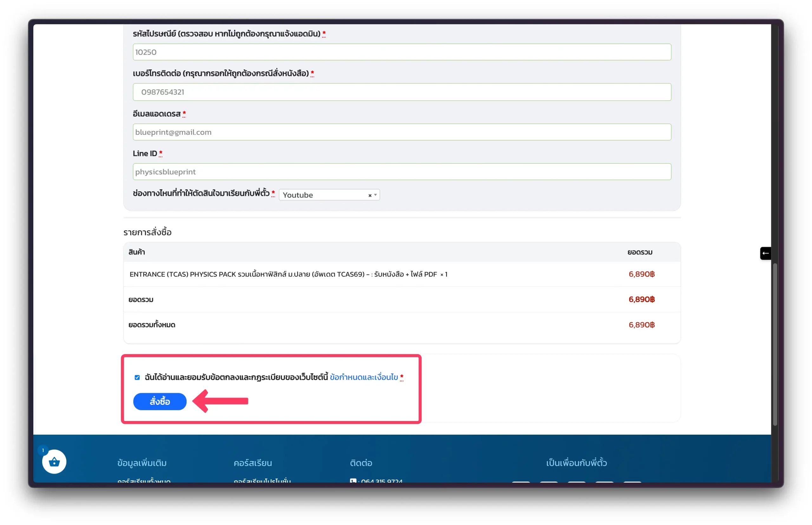This screenshot has width=812, height=525.
Task: Open the ข้อกำหนดและเงื่อนไข terms link
Action: click(x=364, y=377)
